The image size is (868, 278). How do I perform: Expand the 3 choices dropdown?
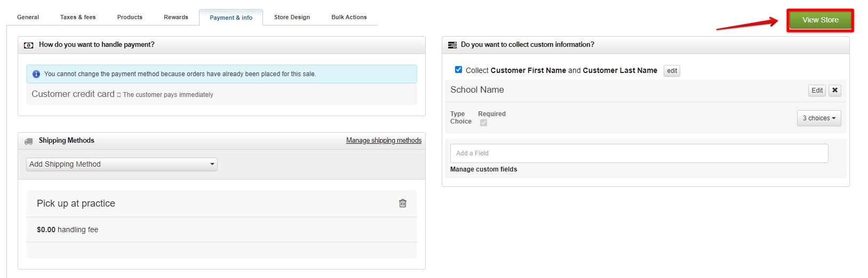tap(819, 118)
